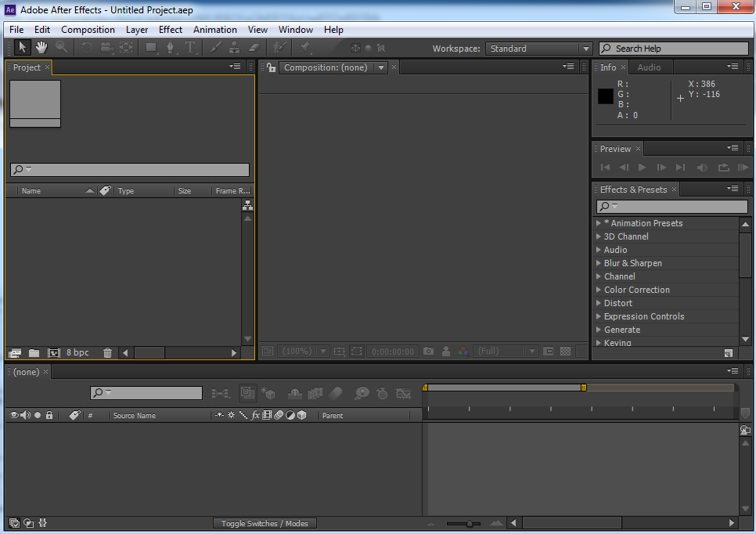Expand the Color Correction category
The width and height of the screenshot is (756, 534).
(x=599, y=290)
